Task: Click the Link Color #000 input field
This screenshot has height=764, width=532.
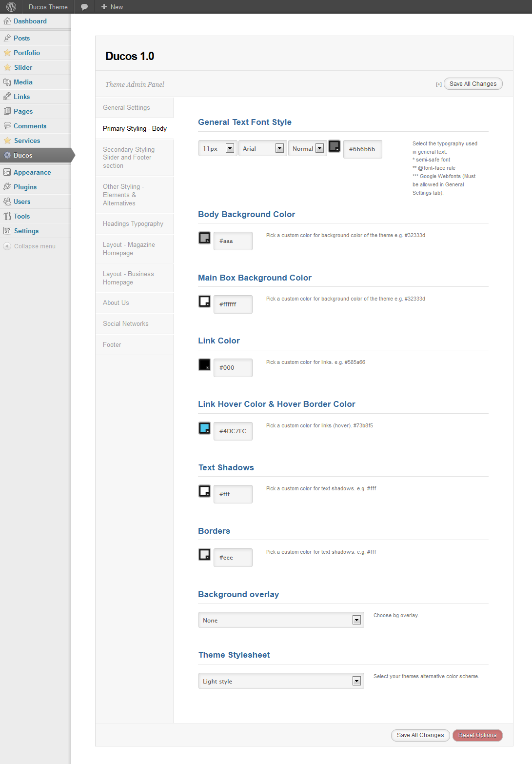Action: point(233,368)
